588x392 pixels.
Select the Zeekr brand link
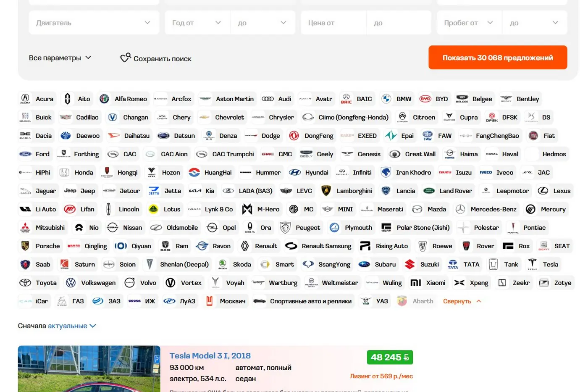514,283
